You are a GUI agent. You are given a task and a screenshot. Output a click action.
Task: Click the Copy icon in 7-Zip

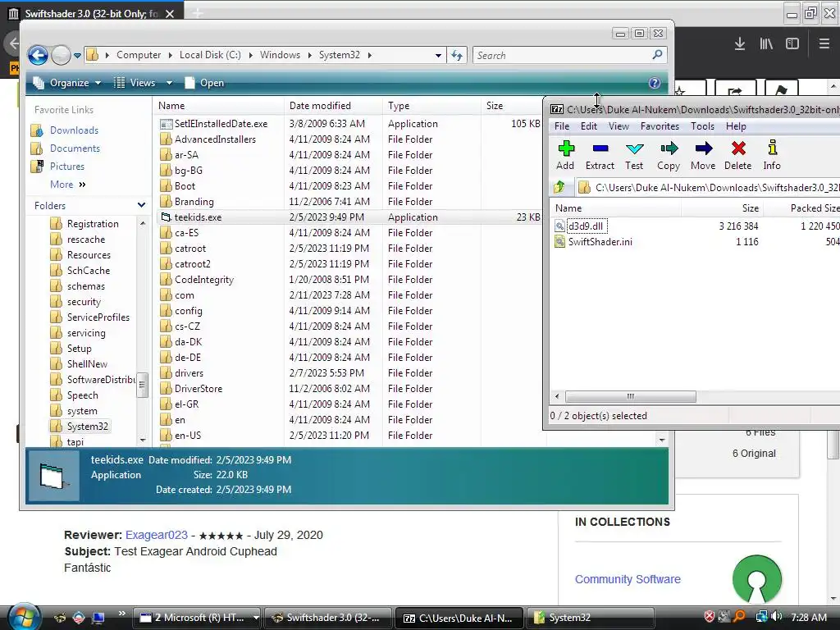coord(669,148)
